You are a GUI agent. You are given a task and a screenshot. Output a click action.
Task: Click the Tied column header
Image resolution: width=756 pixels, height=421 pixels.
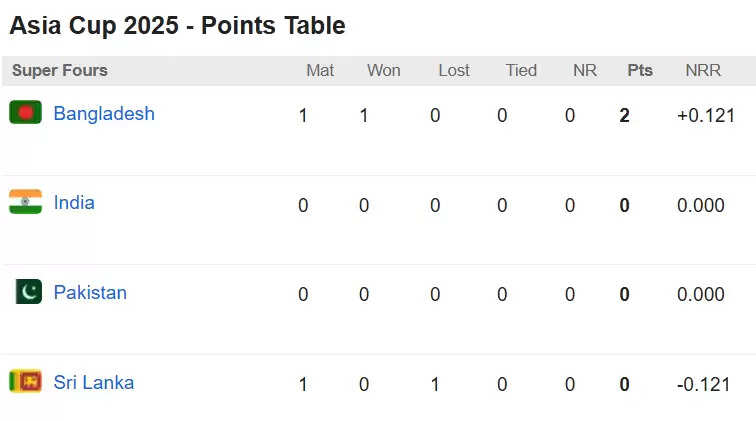pyautogui.click(x=521, y=70)
